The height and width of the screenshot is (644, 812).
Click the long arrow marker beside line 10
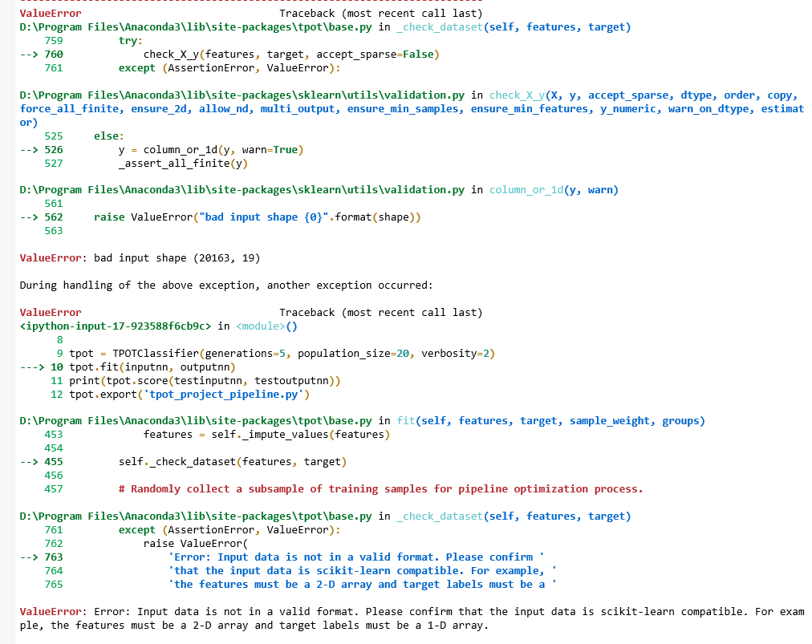(x=31, y=367)
